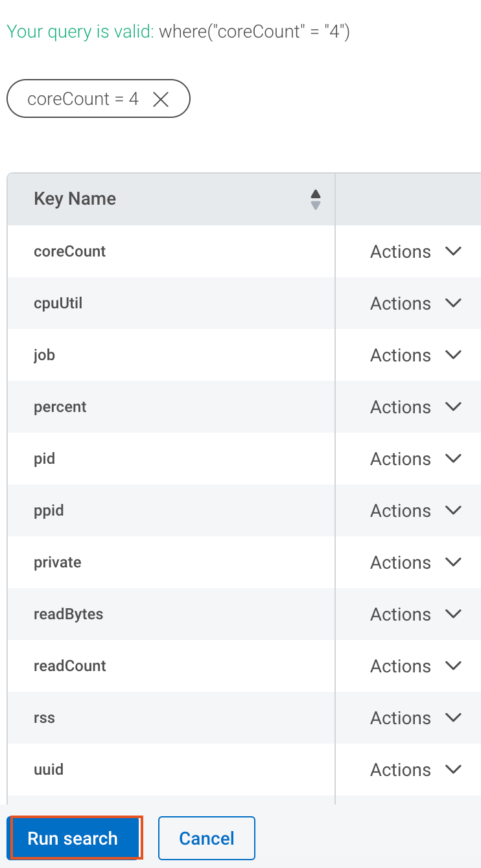This screenshot has width=481, height=868.
Task: Run search with the current query
Action: point(73,838)
